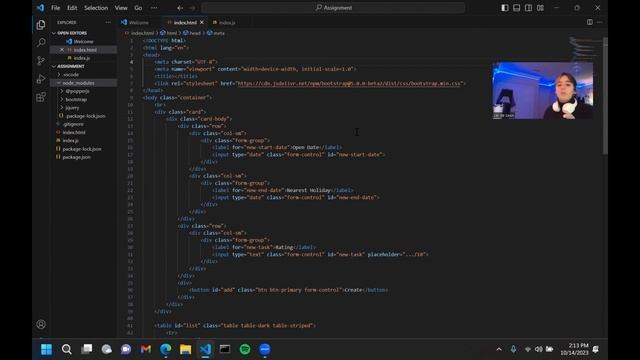This screenshot has width=640, height=360.
Task: Open the package.json file
Action: (x=77, y=157)
